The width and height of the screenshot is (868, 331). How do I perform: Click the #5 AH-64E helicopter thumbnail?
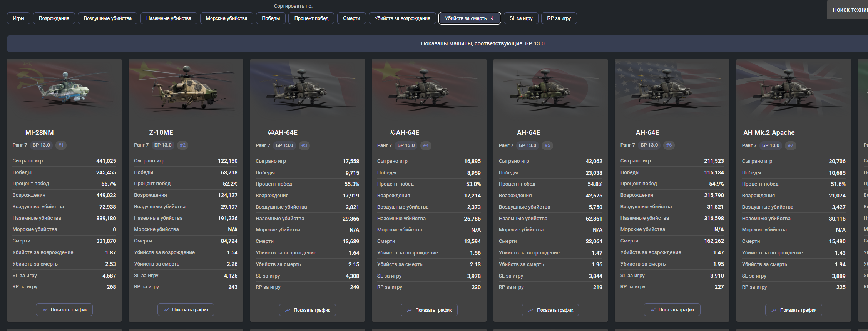550,89
